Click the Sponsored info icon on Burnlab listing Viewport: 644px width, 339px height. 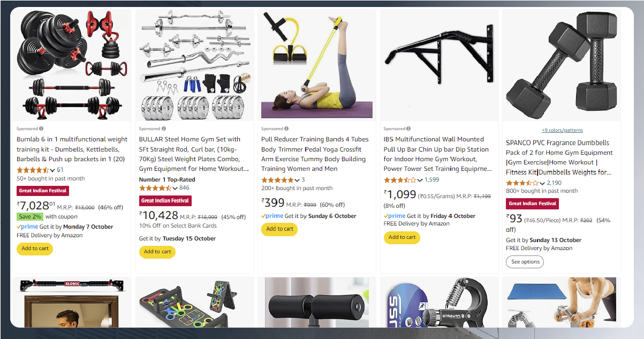click(x=41, y=129)
